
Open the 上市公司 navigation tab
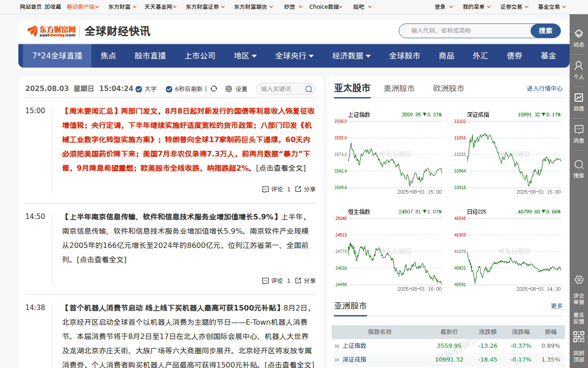(200, 56)
